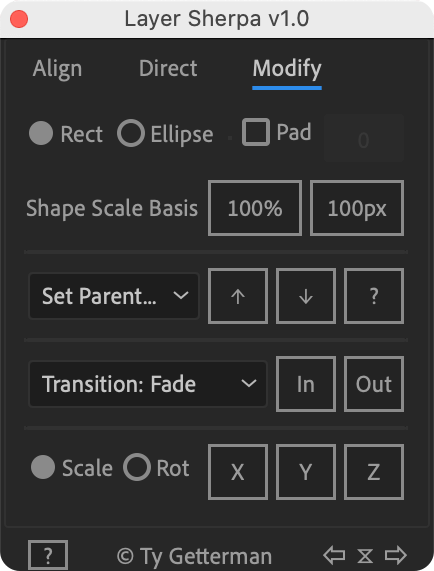Open the Set Parent dropdown
This screenshot has height=571, width=434.
pyautogui.click(x=114, y=296)
